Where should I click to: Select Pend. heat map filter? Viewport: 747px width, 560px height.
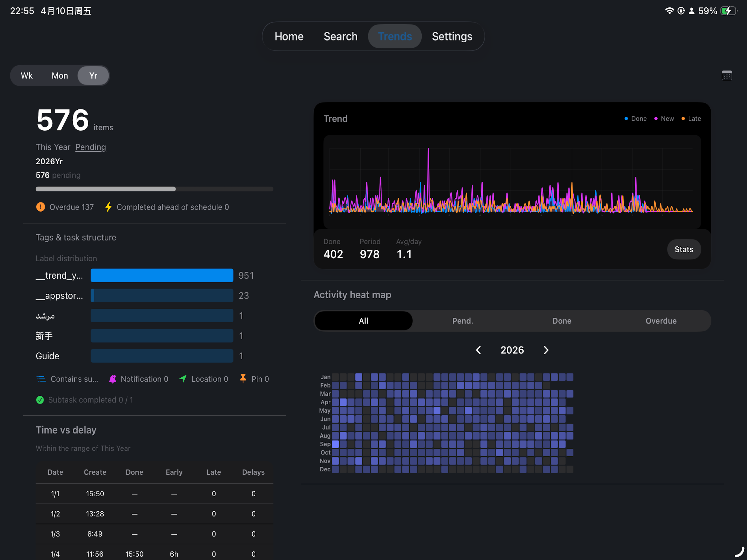coord(462,321)
